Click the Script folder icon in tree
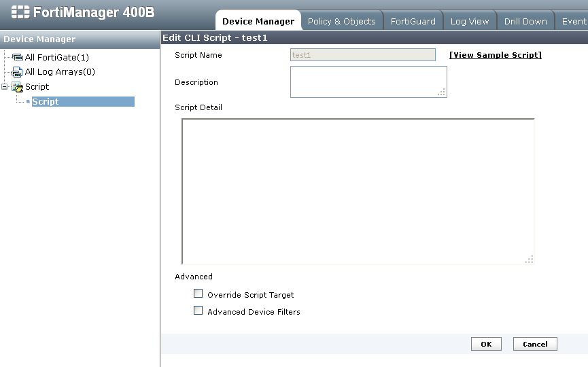The height and width of the screenshot is (367, 588). [17, 87]
